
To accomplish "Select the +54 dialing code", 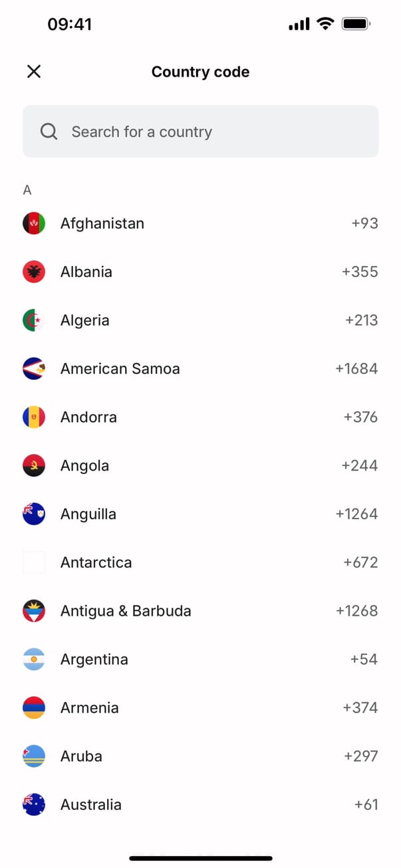I will pyautogui.click(x=364, y=660).
